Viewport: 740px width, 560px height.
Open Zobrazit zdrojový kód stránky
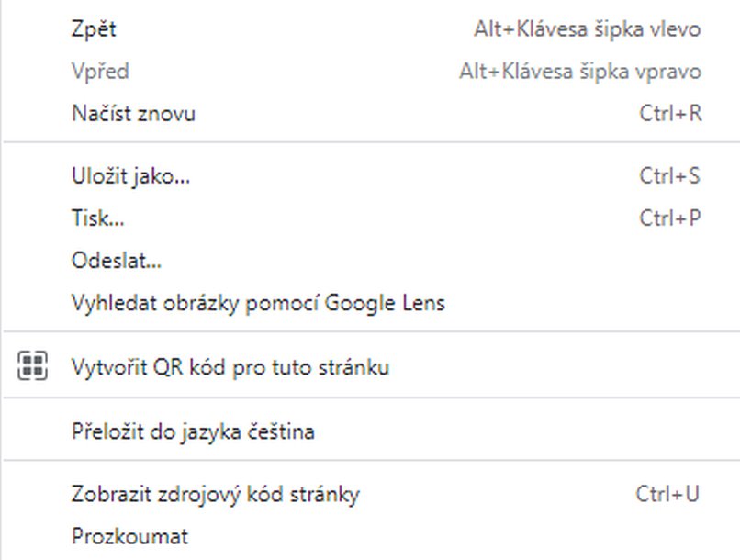click(215, 494)
